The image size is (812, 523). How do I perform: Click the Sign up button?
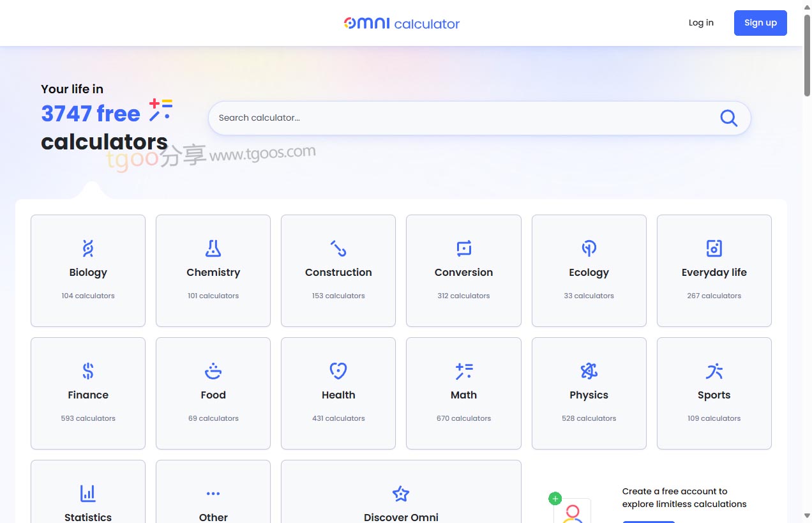[x=760, y=23]
